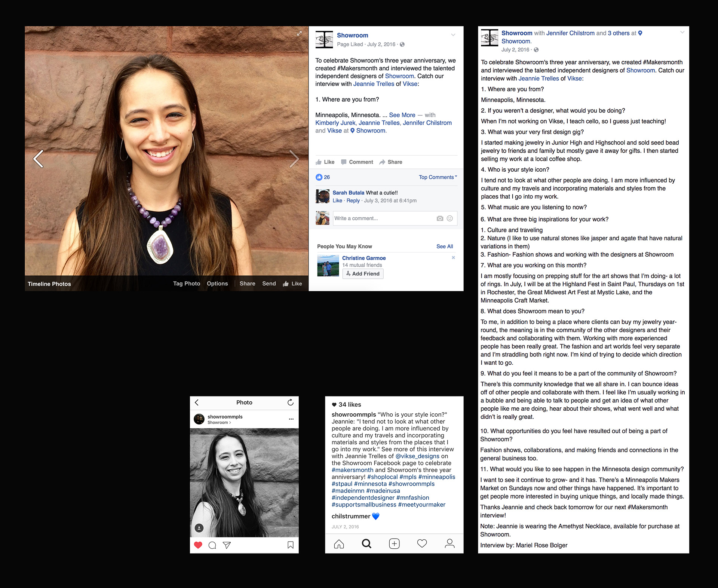Viewport: 718px width, 588px height.
Task: Open emoji picker in comment box
Action: tap(450, 218)
